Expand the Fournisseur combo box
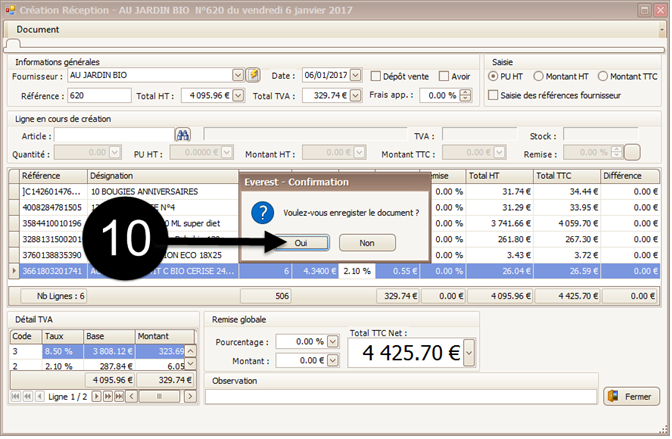The height and width of the screenshot is (439, 672). (x=238, y=75)
